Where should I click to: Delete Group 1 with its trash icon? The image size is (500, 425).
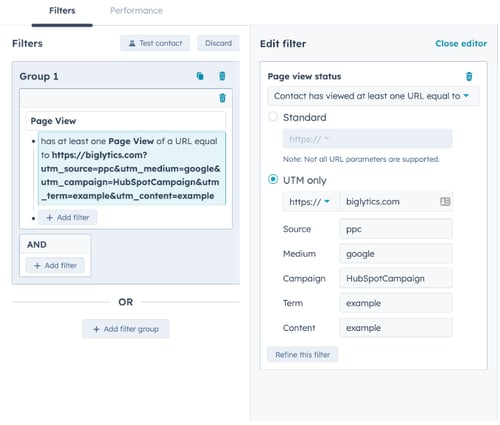222,76
